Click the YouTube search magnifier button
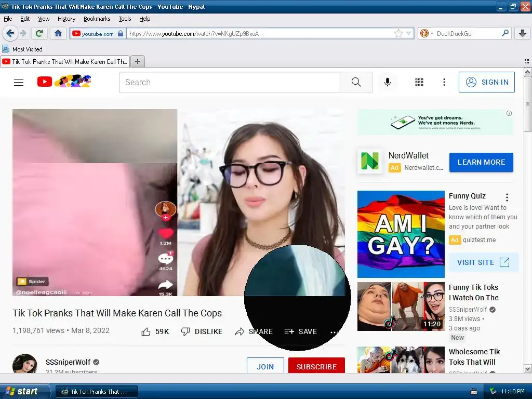 point(356,82)
